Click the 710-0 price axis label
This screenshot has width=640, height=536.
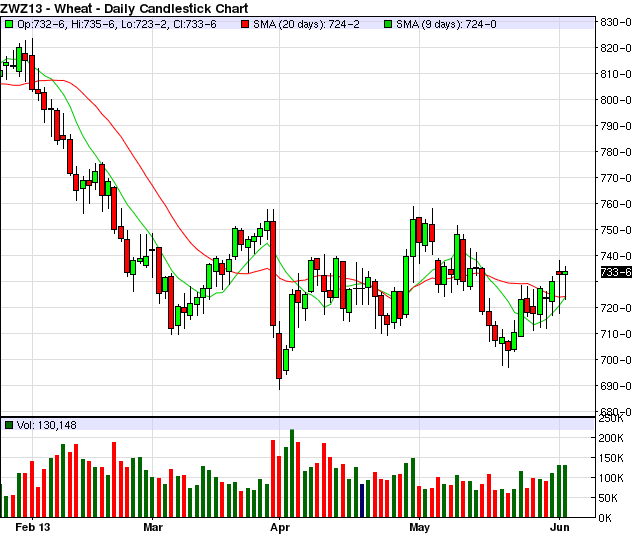coord(616,334)
